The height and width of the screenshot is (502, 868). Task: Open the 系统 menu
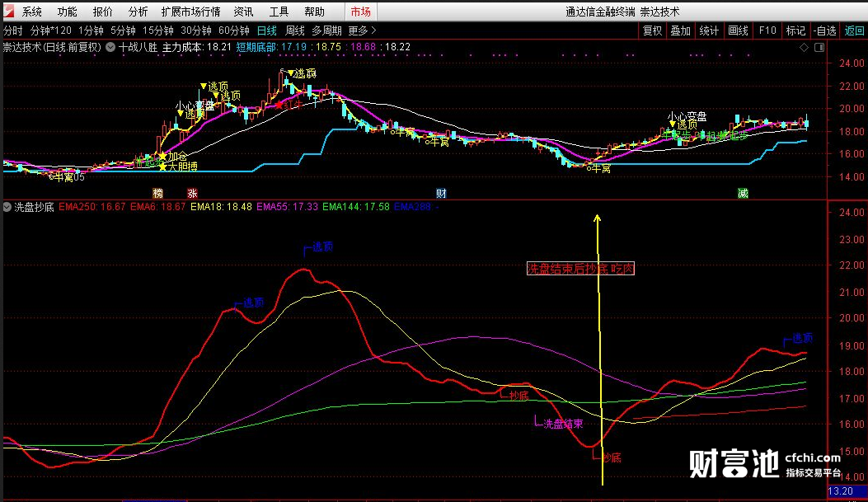tap(32, 12)
